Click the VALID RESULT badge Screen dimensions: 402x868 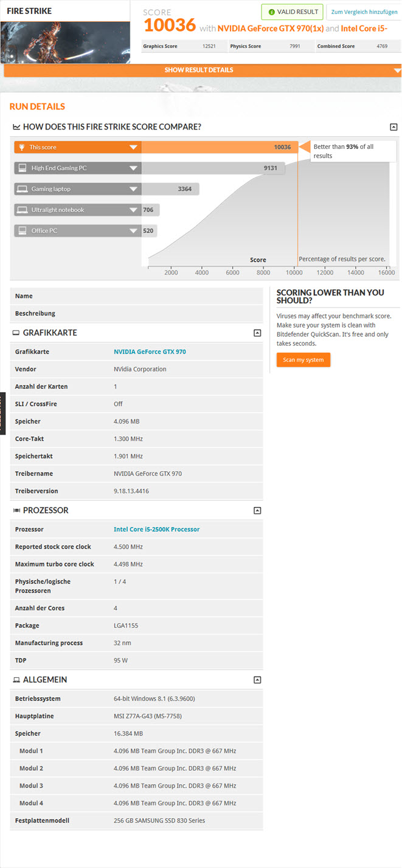(292, 12)
